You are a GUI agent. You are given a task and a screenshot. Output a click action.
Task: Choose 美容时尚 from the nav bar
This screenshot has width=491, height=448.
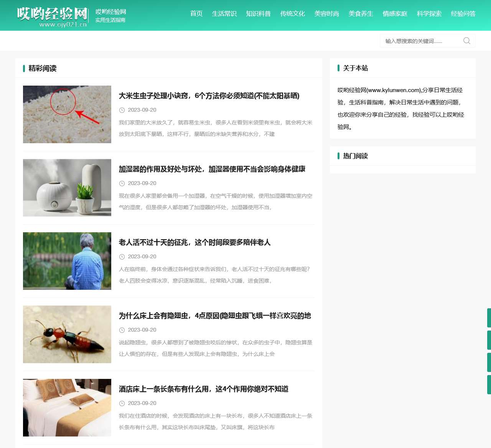pos(327,14)
